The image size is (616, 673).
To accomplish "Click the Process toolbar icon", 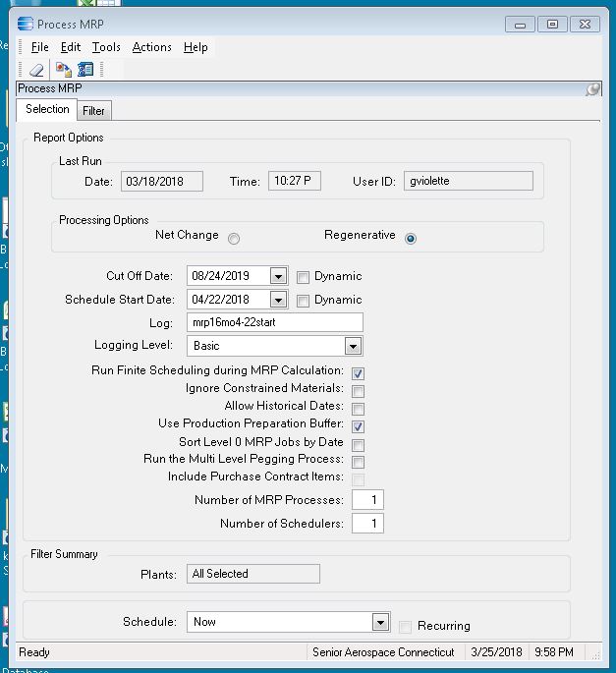I will (x=64, y=70).
